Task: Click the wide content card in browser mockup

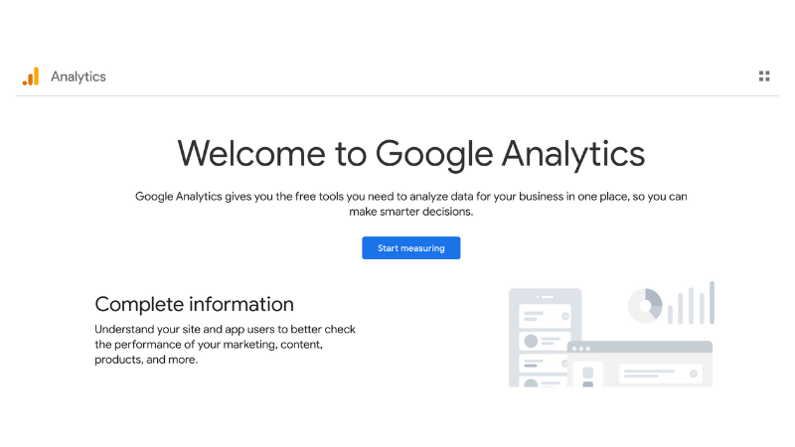Action: pyautogui.click(x=661, y=374)
